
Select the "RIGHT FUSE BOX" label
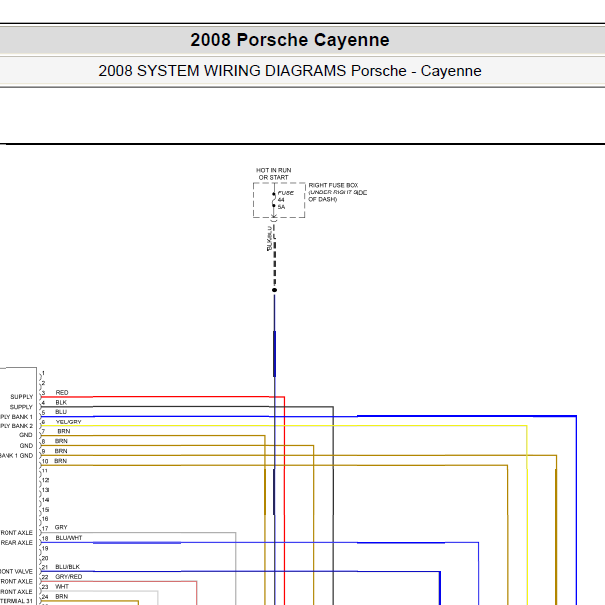(333, 185)
